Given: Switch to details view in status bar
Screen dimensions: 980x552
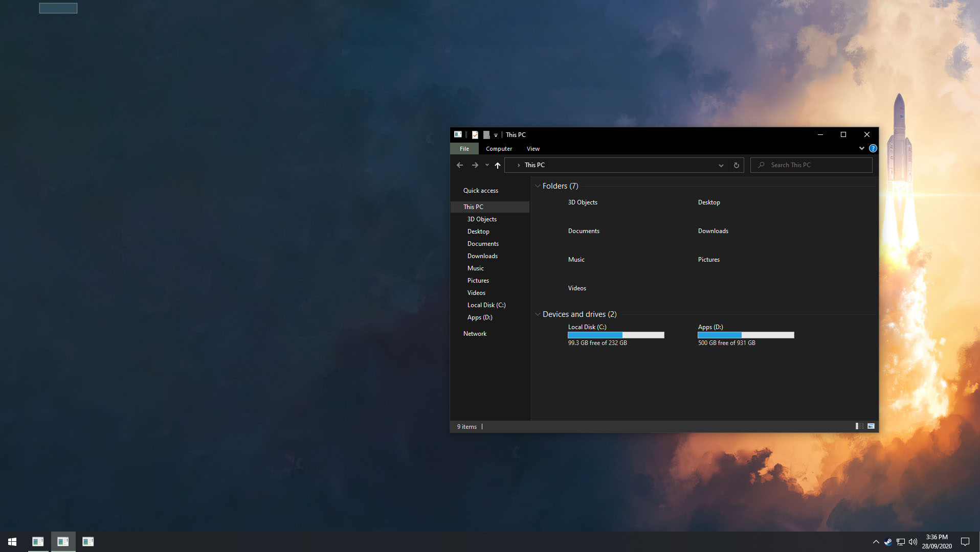Looking at the screenshot, I should (x=860, y=426).
